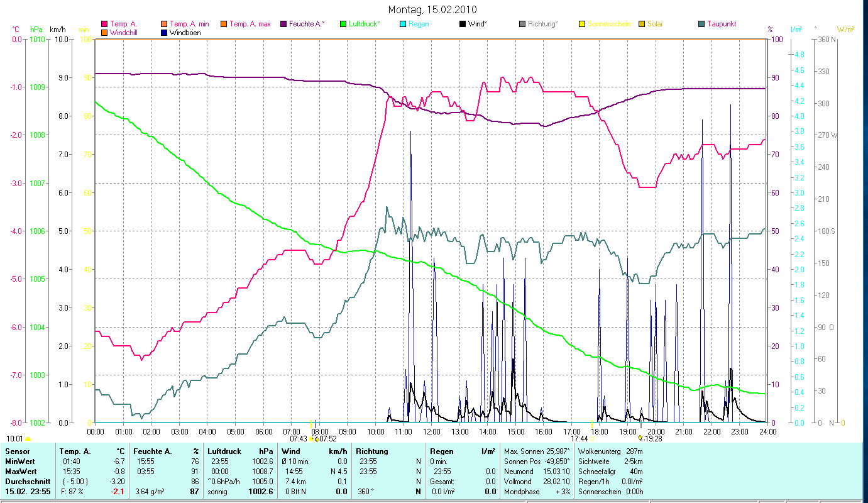Click the black Wind* legend swatch
The width and height of the screenshot is (868, 503).
coord(463,24)
